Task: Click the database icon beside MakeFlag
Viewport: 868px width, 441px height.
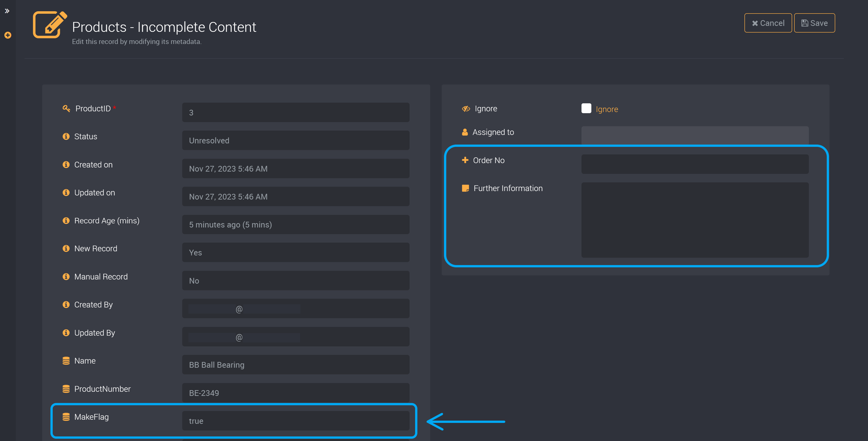Action: 66,417
